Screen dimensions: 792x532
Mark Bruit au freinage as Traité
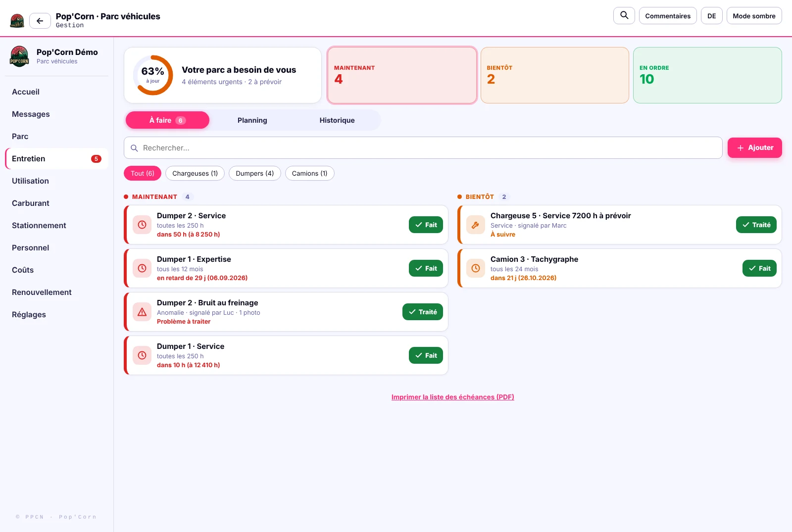423,312
